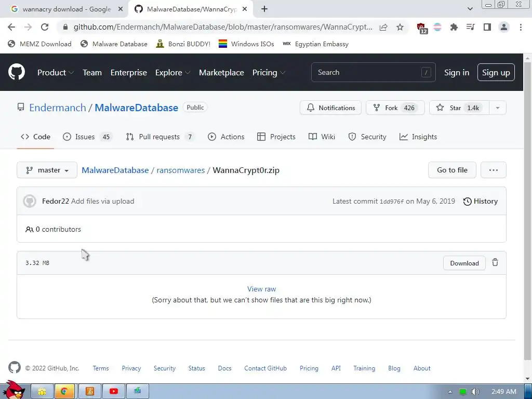Open the Pull requests tab
532x399 pixels.
tap(161, 137)
